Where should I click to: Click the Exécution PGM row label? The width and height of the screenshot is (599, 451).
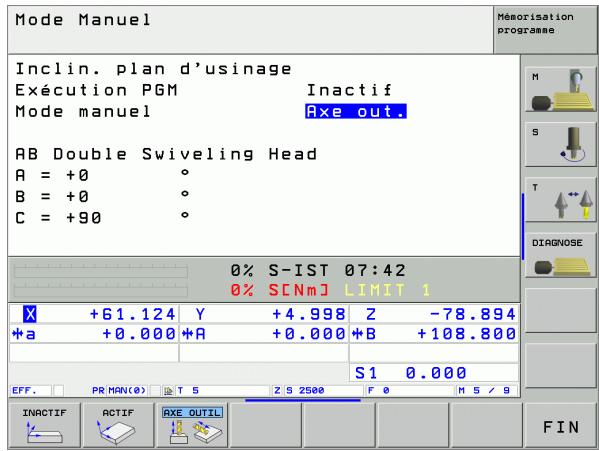(96, 90)
